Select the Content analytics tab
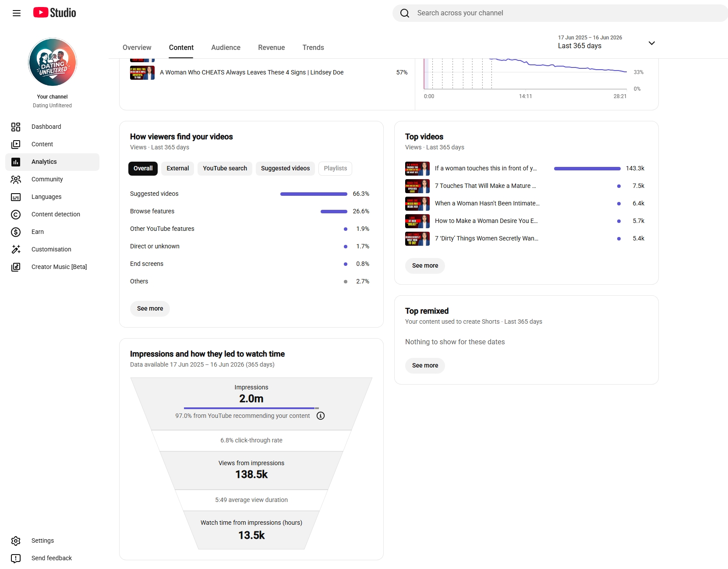 [x=181, y=47]
